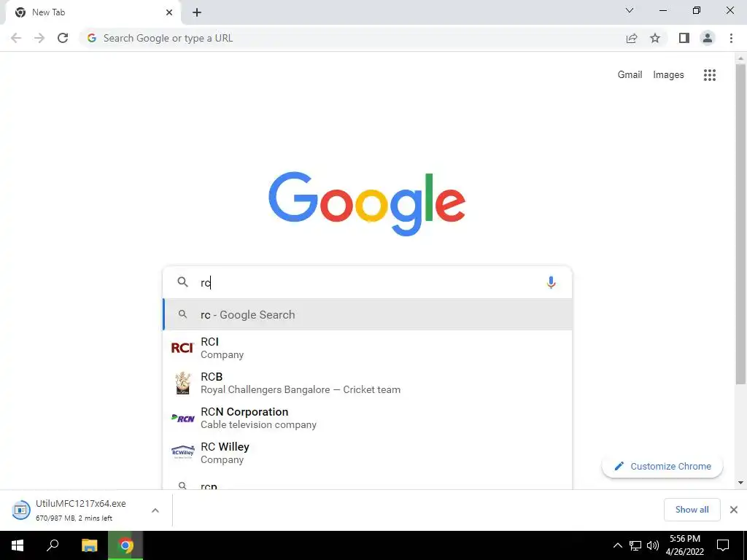Choose the RCB Royal Challengers Bangalore suggestion

(x=368, y=383)
